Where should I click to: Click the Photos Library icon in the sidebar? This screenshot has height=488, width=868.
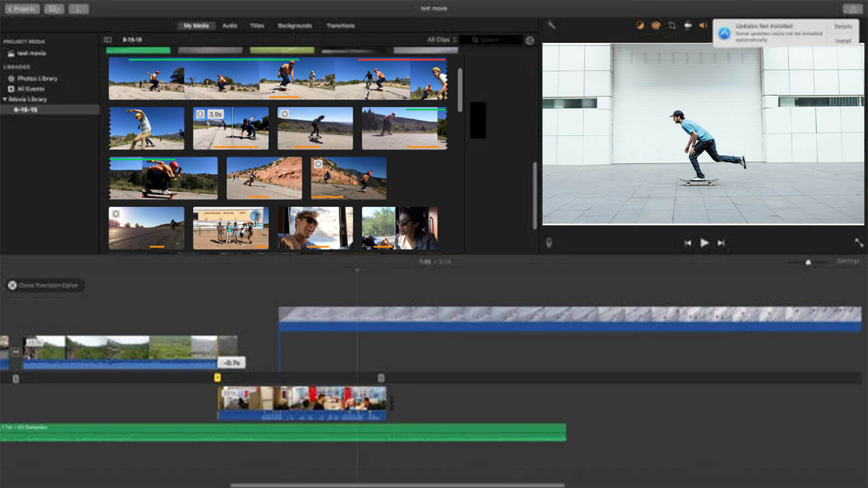pos(11,78)
